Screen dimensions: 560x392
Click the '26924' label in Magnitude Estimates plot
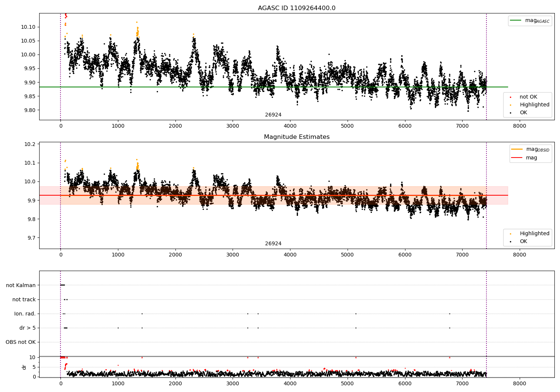pos(273,244)
